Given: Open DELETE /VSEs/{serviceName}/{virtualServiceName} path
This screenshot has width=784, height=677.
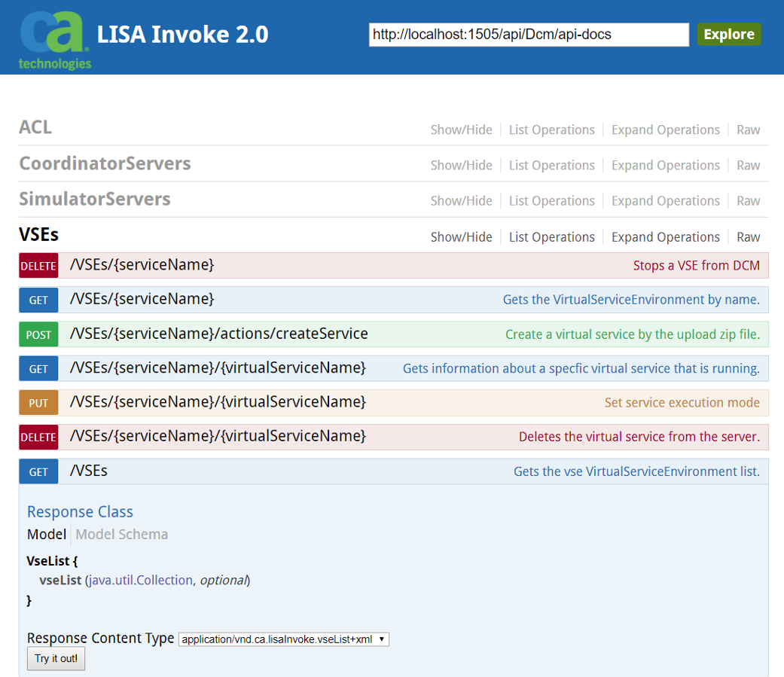Looking at the screenshot, I should tap(218, 436).
